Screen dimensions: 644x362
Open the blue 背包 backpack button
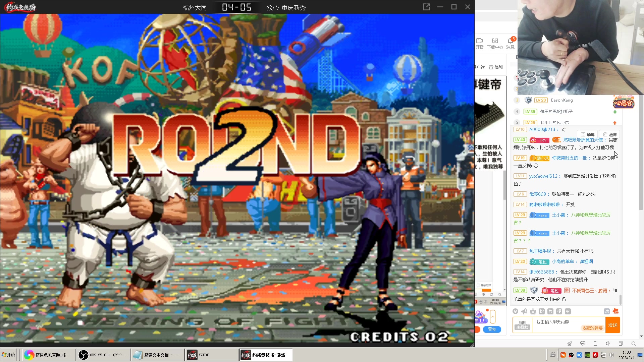pos(492,329)
